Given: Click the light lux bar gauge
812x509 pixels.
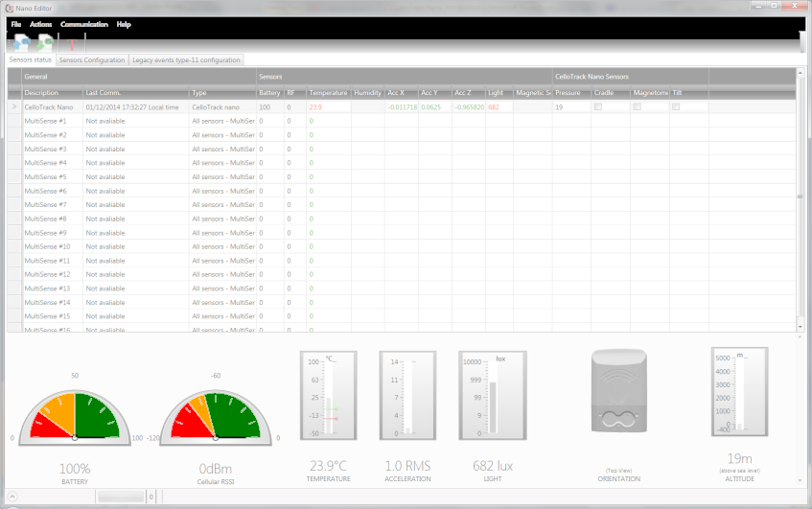Looking at the screenshot, I should click(493, 396).
